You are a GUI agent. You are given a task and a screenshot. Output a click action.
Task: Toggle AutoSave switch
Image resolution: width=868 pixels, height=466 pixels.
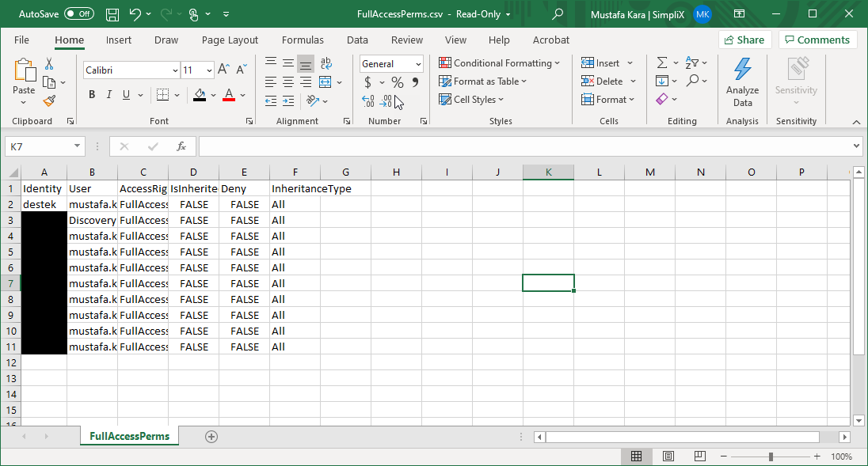point(78,14)
